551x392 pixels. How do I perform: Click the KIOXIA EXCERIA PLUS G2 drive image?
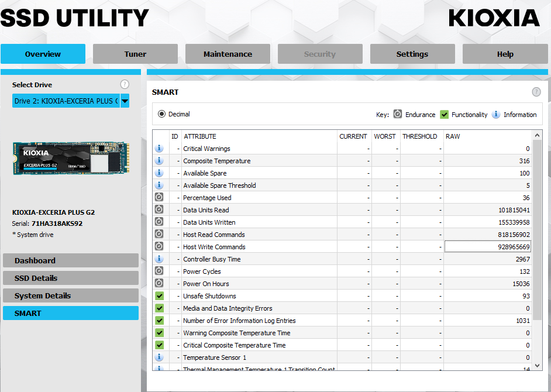(x=71, y=158)
